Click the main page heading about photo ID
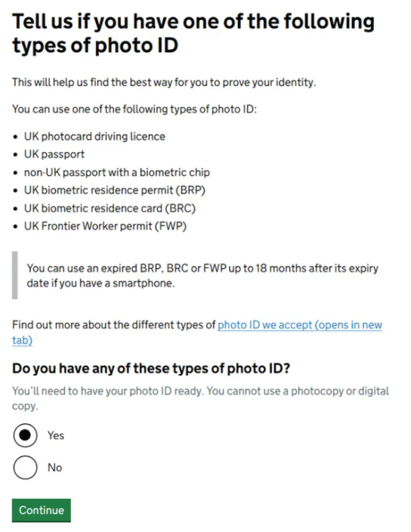Screen dimensions: 411x532 (x=193, y=33)
